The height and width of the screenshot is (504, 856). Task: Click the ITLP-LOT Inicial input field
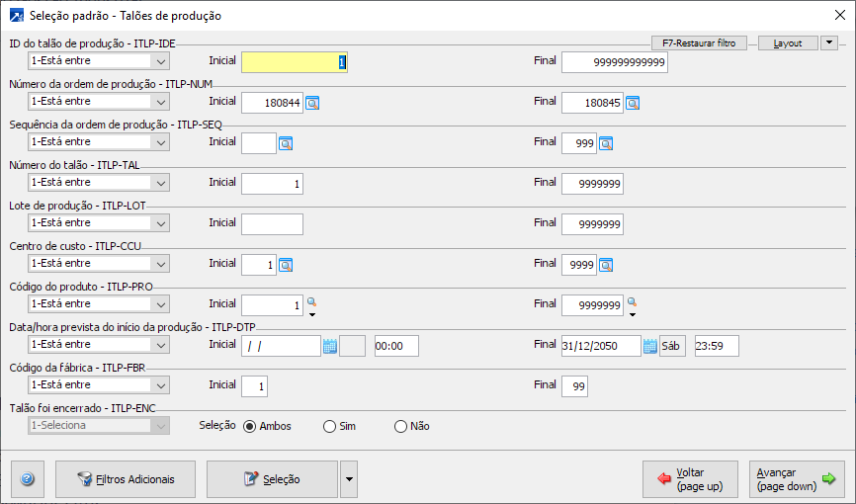[x=272, y=223]
